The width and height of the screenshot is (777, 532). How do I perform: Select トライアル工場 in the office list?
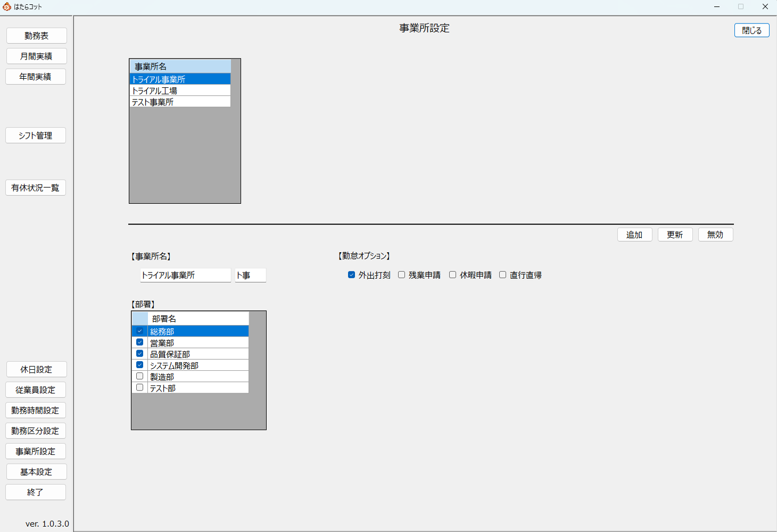(180, 90)
